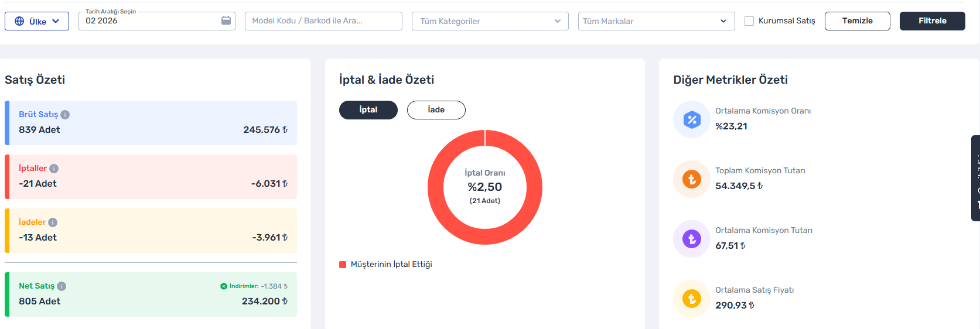Focus the Model Kodu / Barkod search field

point(323,21)
